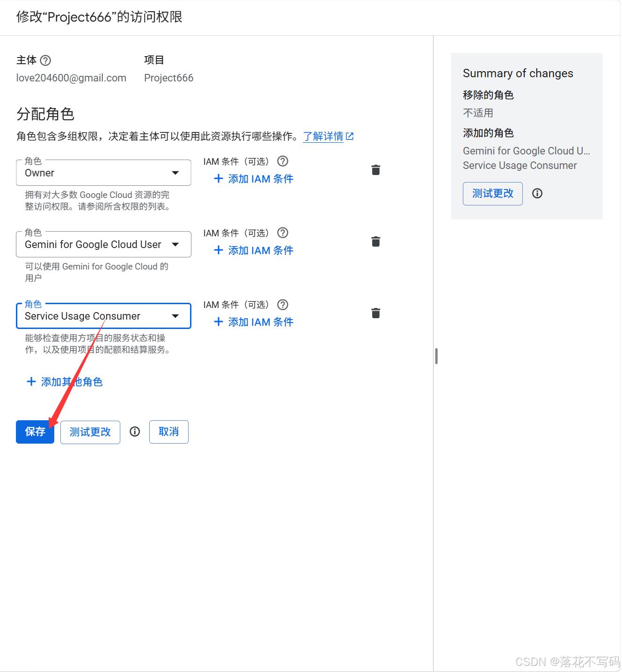Click the 添加的角色 heading
Viewport: 622px width, 672px height.
[x=488, y=133]
